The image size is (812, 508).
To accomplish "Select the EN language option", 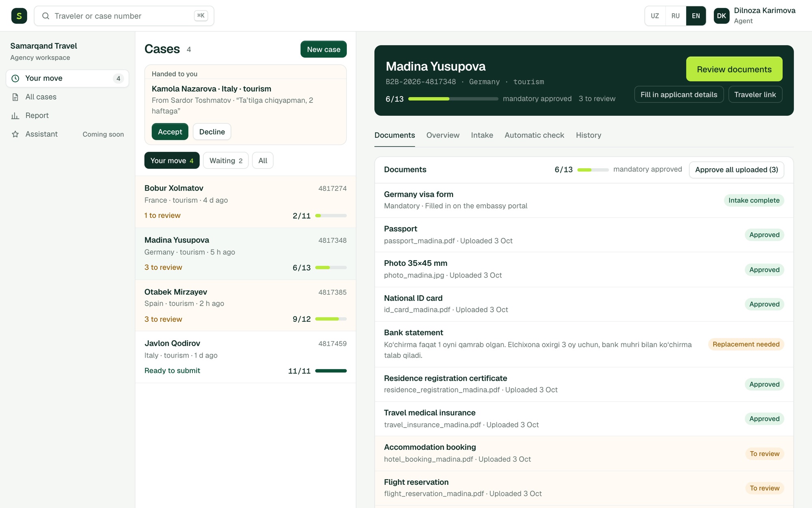I will (696, 16).
